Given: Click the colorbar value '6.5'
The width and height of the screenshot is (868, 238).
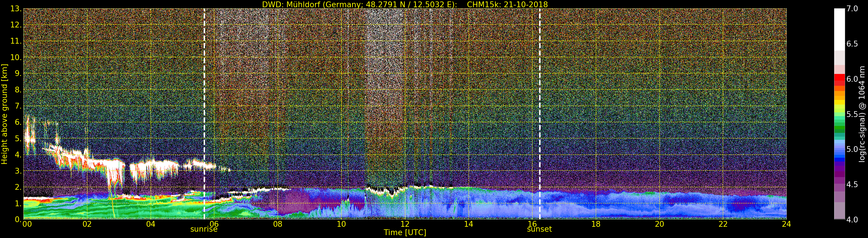Looking at the screenshot, I should (x=852, y=44).
